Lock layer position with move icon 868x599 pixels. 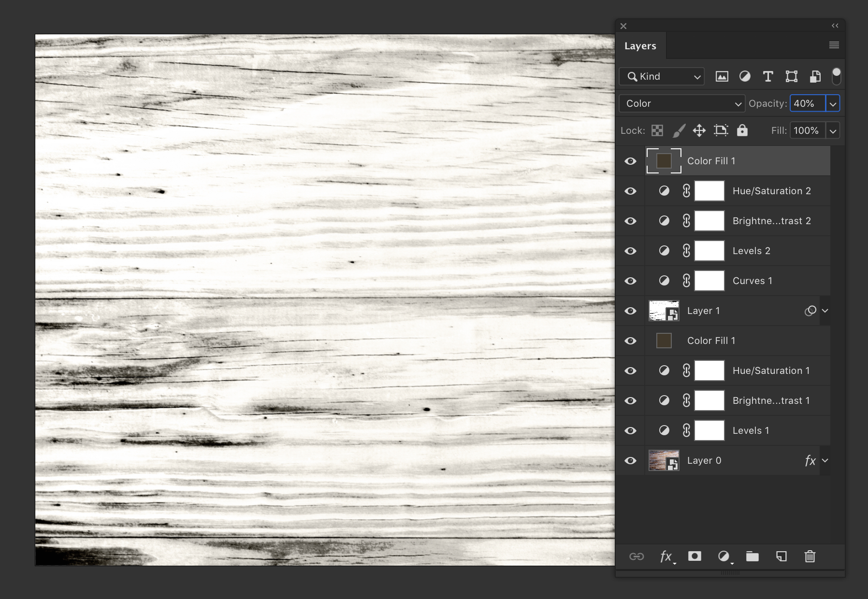click(699, 130)
